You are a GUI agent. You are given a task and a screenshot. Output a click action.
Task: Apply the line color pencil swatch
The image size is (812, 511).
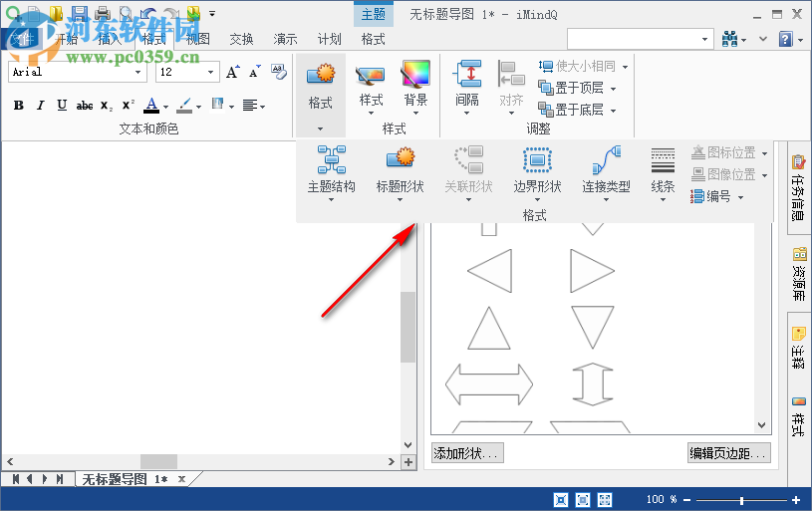[184, 106]
